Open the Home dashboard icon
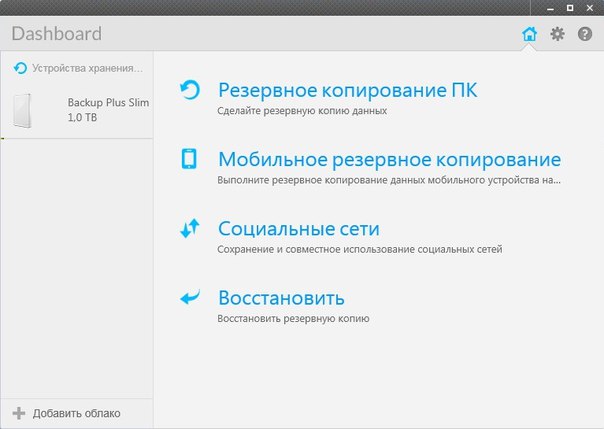Image resolution: width=604 pixels, height=429 pixels. coord(529,34)
